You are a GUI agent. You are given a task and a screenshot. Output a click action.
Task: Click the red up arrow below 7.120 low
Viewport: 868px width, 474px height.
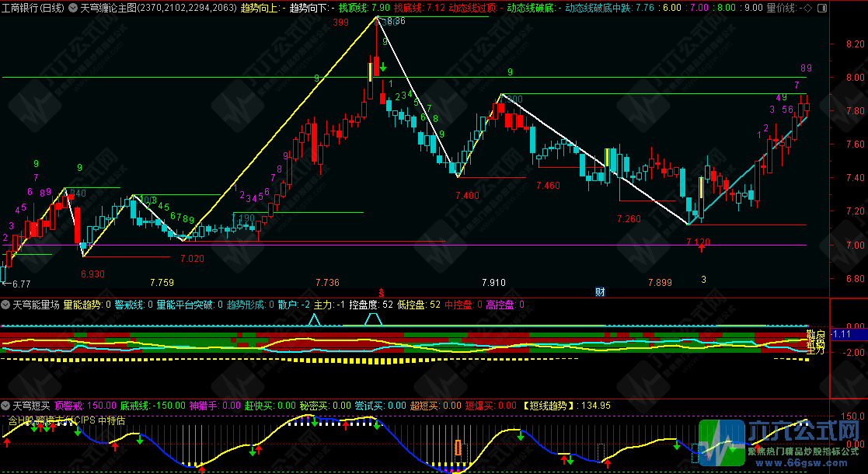click(x=702, y=247)
